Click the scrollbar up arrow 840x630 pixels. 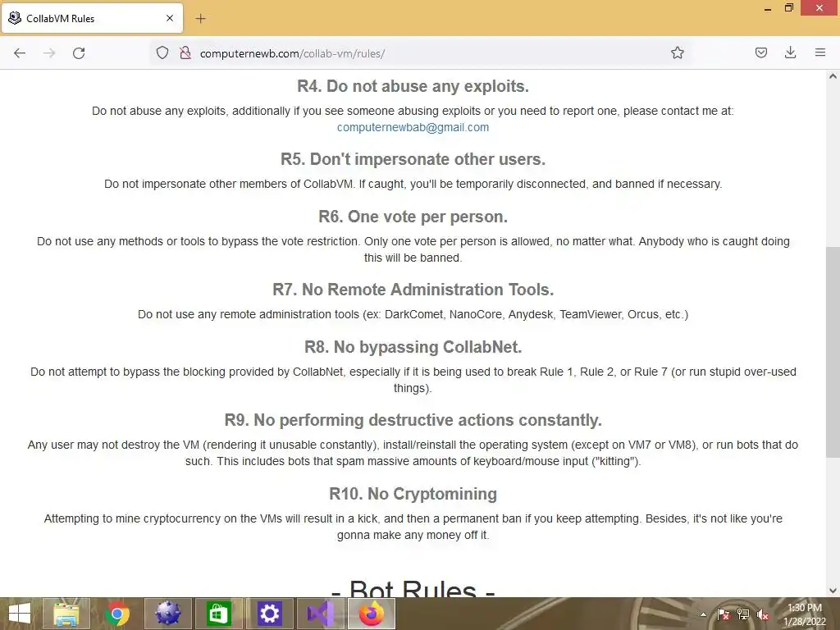pos(833,76)
